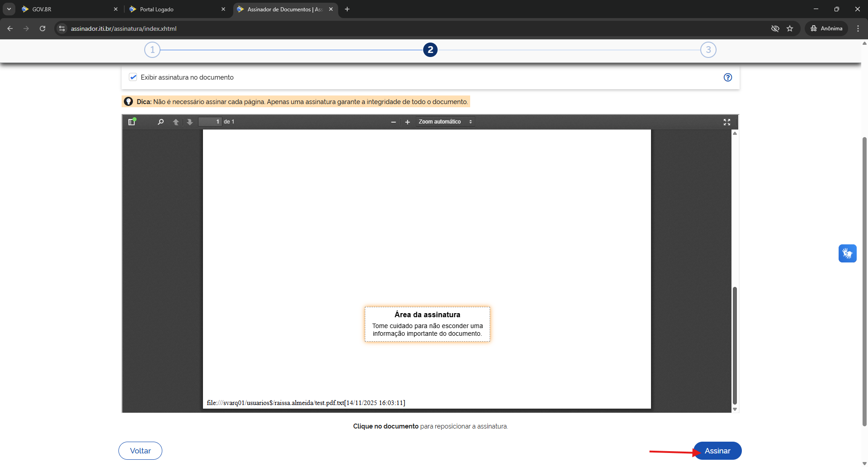Zoom out the PDF with minus icon
Viewport: 868px width, 467px height.
coord(393,122)
